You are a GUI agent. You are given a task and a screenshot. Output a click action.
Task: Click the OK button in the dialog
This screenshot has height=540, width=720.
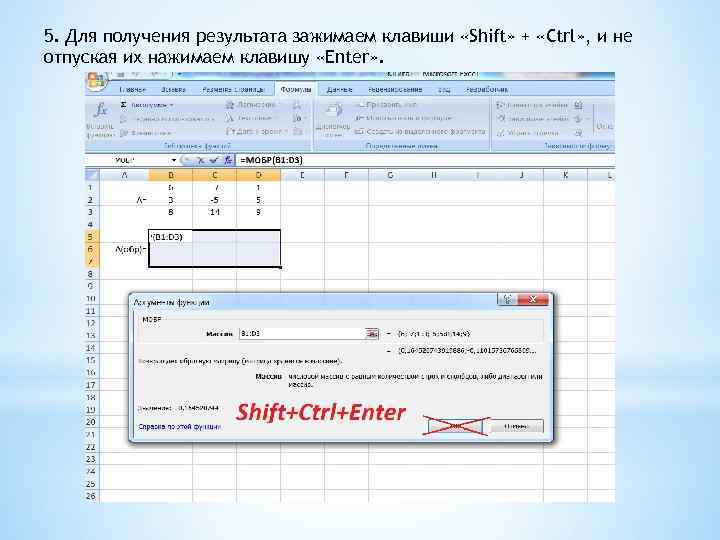pyautogui.click(x=456, y=427)
